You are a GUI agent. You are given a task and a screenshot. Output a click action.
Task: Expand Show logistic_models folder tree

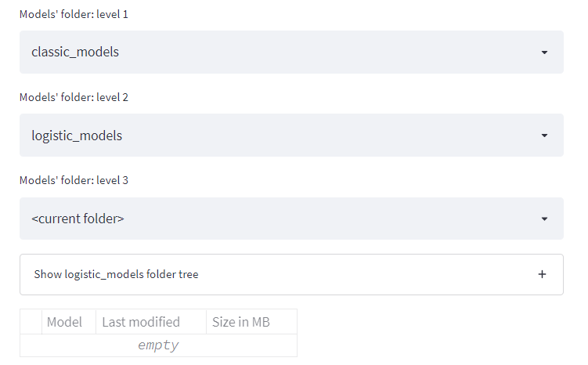[x=291, y=275]
